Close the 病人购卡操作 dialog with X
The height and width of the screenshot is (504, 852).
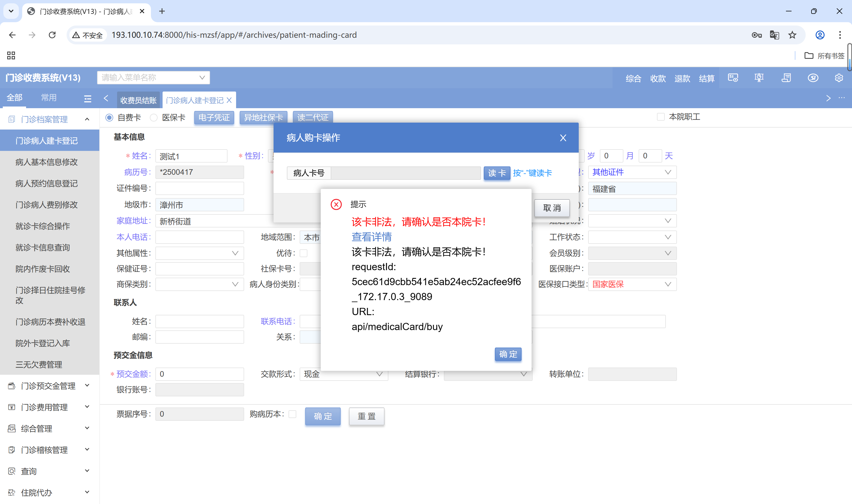(563, 138)
